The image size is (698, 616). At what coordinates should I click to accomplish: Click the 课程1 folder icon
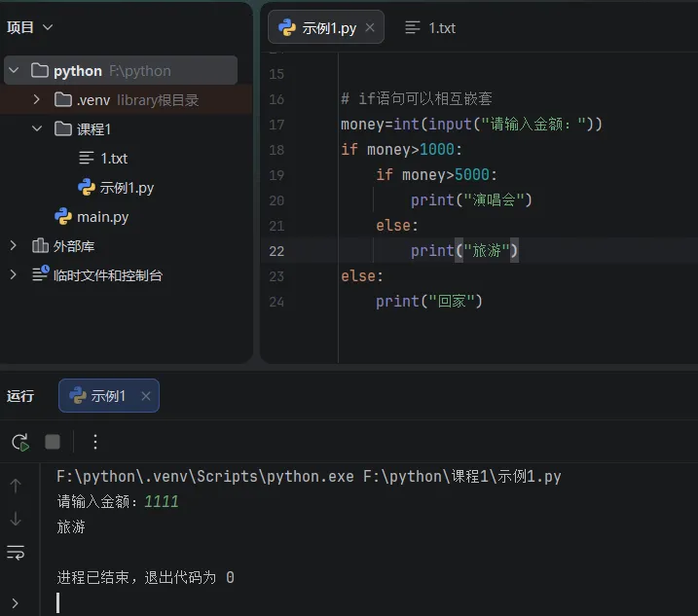pos(62,129)
